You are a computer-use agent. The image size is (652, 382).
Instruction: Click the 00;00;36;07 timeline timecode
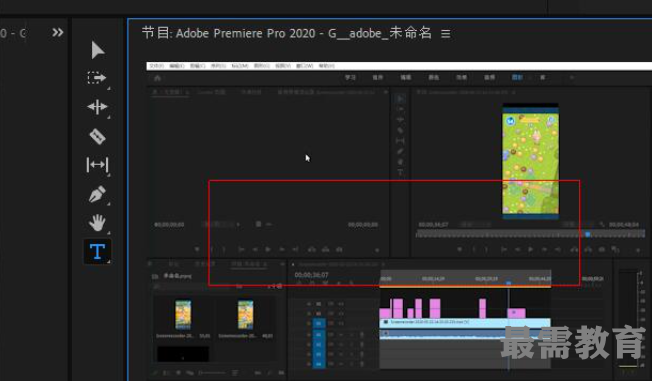[x=311, y=275]
